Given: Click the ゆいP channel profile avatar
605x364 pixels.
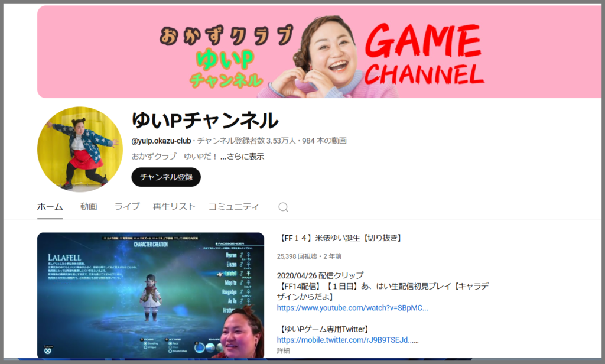Looking at the screenshot, I should coord(80,149).
